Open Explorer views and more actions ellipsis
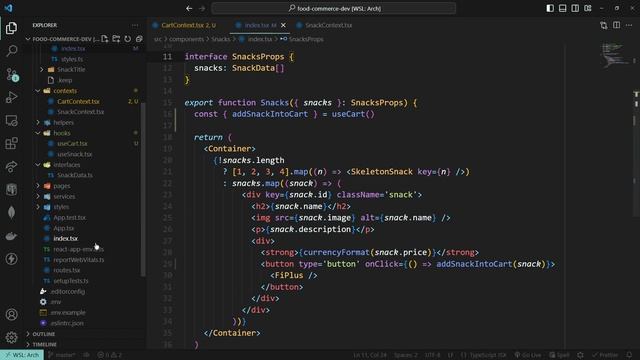The height and width of the screenshot is (360, 640). click(x=135, y=25)
